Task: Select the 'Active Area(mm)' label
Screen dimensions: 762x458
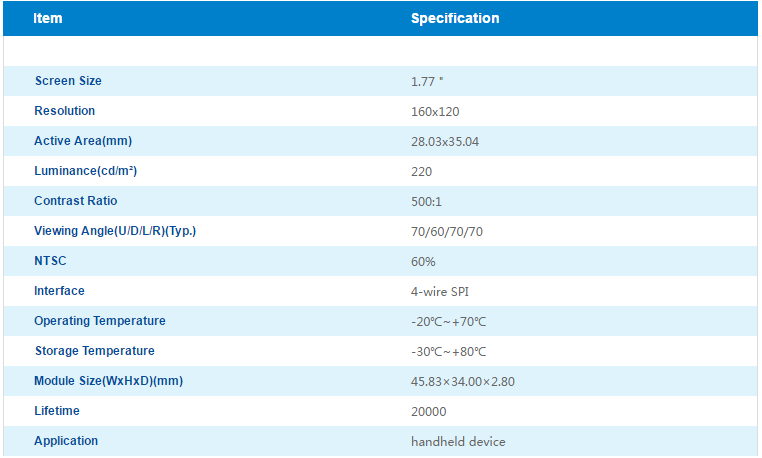Action: click(83, 141)
